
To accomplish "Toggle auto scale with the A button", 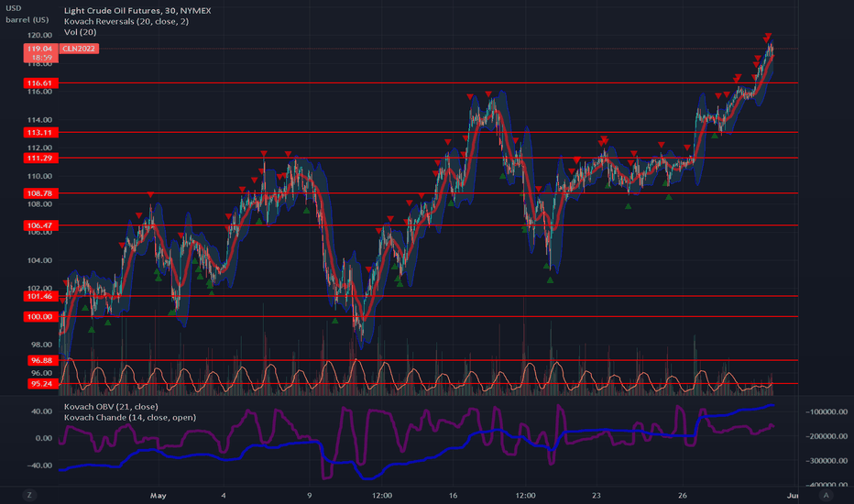I will (x=826, y=495).
